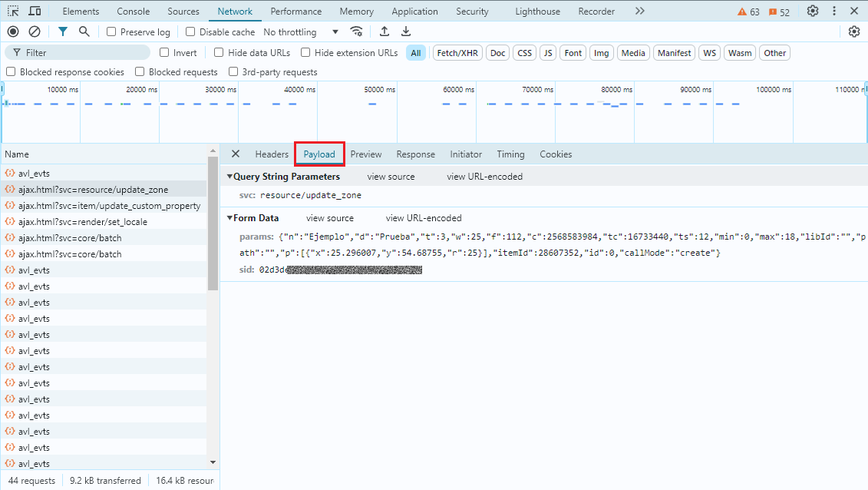The image size is (868, 490).
Task: Click the record network log icon
Action: point(13,31)
